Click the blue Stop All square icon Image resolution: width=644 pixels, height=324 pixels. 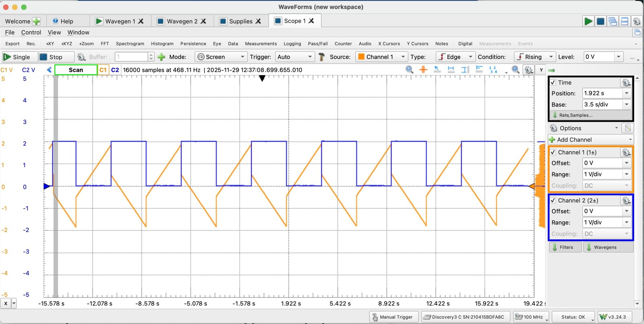coord(600,21)
